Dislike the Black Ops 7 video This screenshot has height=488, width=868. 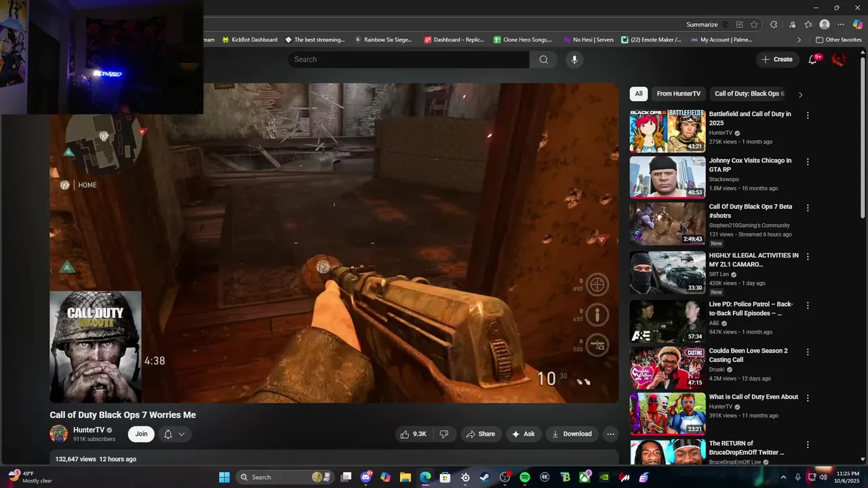click(x=444, y=434)
